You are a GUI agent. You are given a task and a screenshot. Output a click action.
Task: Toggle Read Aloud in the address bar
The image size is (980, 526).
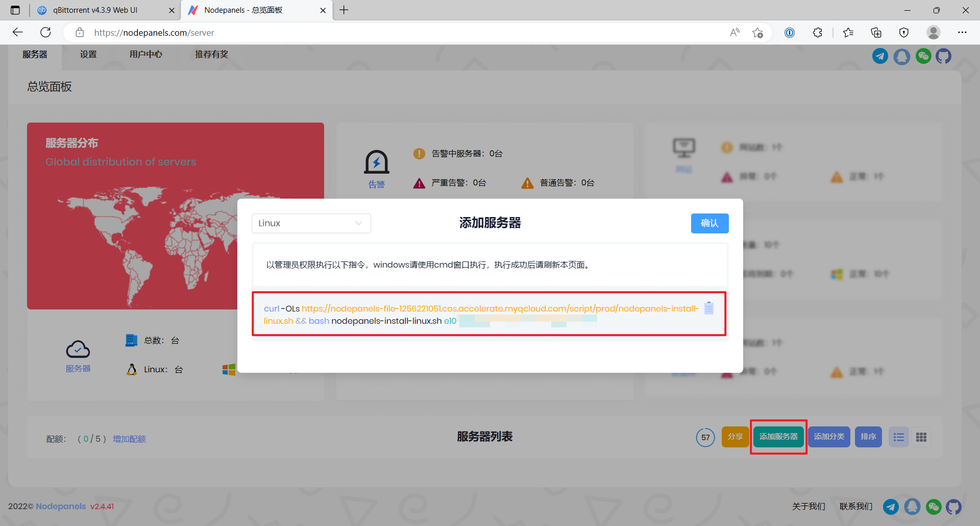pos(735,33)
